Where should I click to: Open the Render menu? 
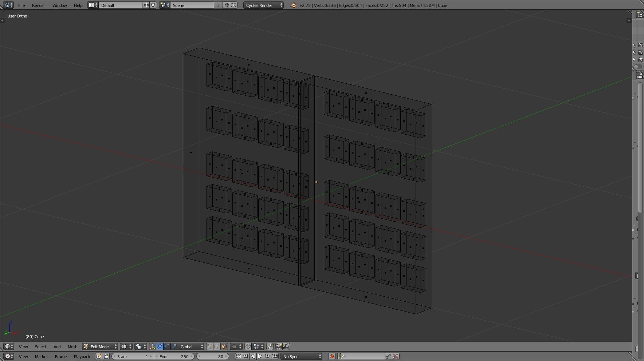pyautogui.click(x=38, y=5)
